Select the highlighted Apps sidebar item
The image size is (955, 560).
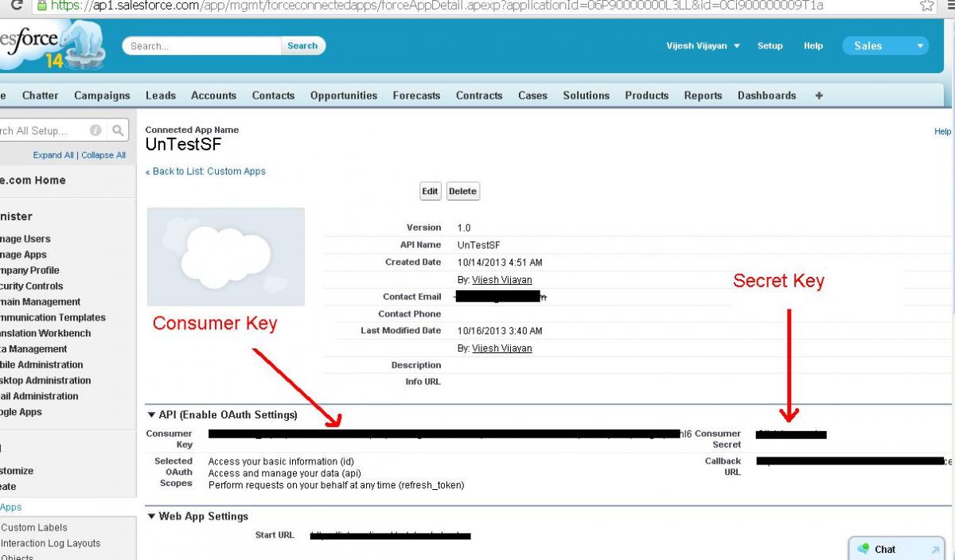11,507
